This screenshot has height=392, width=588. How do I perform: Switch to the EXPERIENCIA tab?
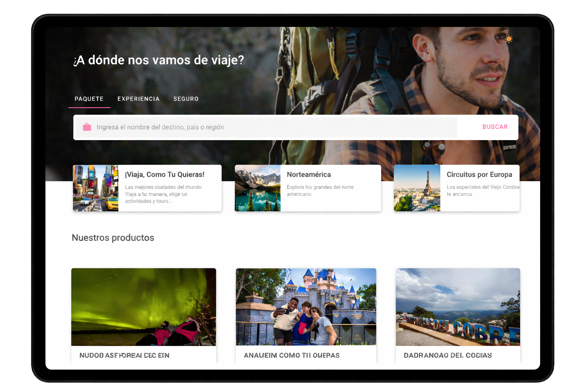[139, 99]
